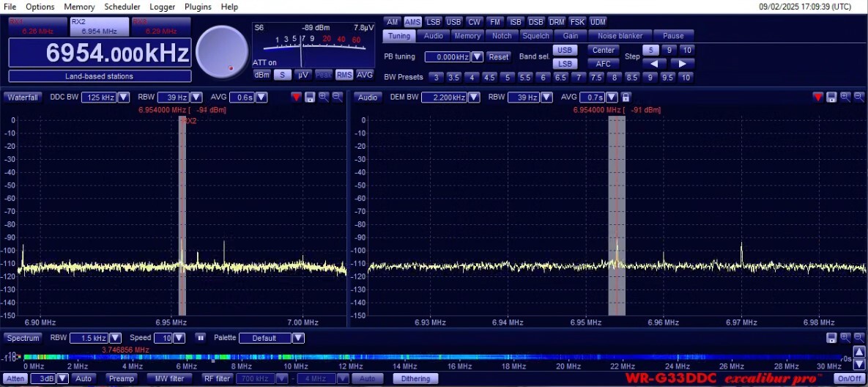Zoom in on the wideband 0-30 MHz spectrum
Viewport: 868px width, 387px height.
point(845,338)
